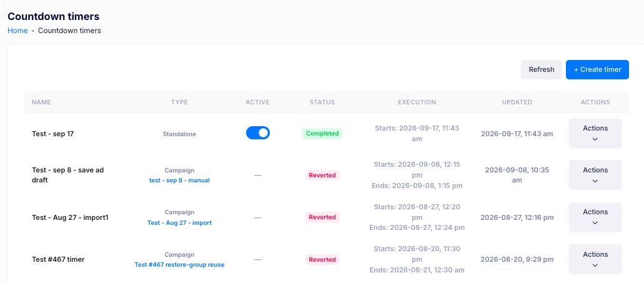
Task: Open campaign link Test - Aug 27 - import
Action: (179, 222)
